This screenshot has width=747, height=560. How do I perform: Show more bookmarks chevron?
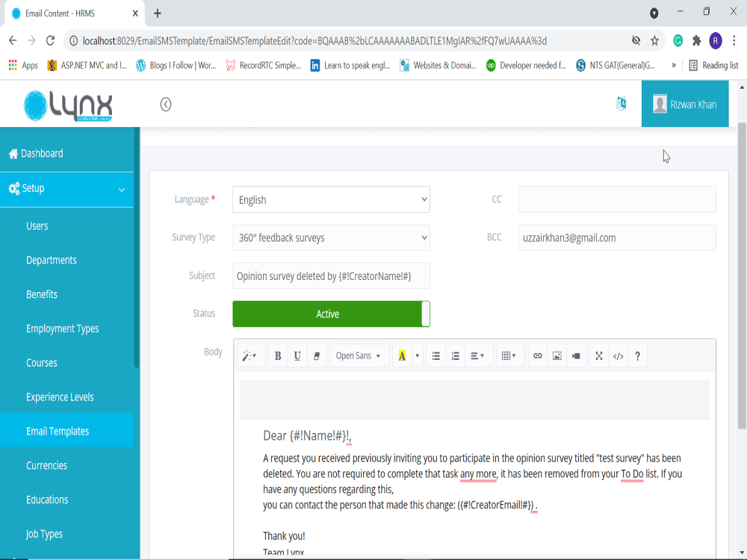point(674,65)
